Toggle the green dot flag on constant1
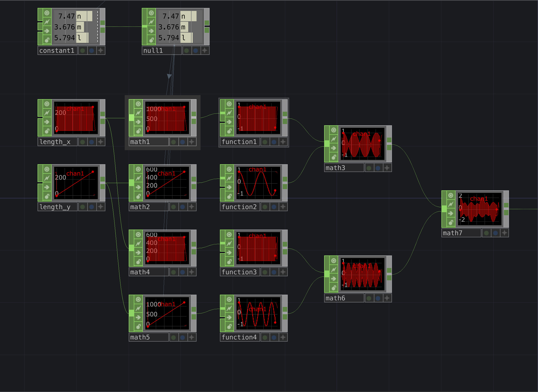Image resolution: width=538 pixels, height=392 pixels. click(x=83, y=51)
